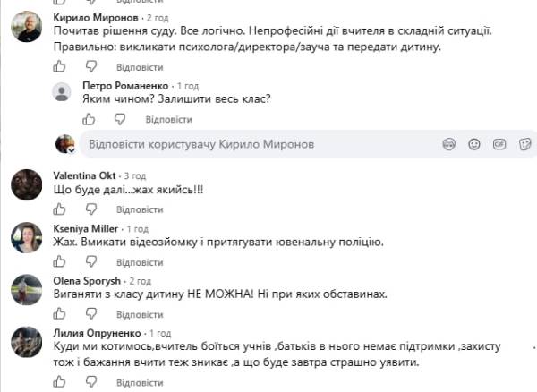Reply to Петро Романенко via Відповісти
This screenshot has width=537, height=392.
(x=169, y=120)
